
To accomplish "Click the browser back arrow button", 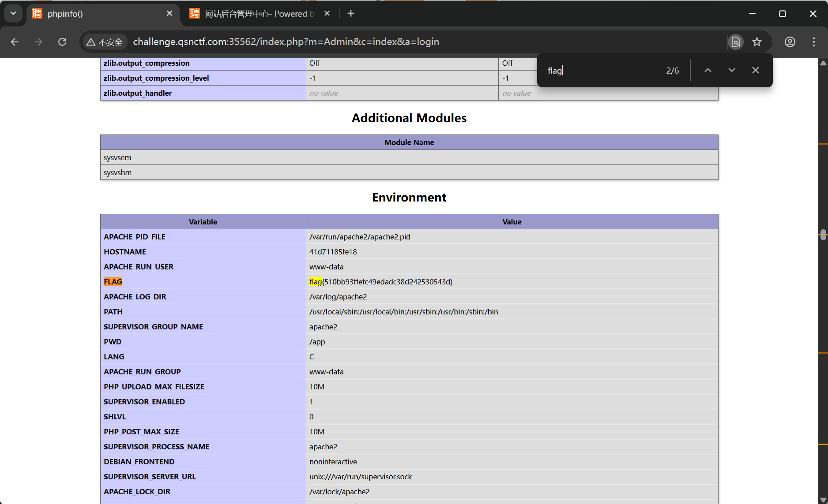I will pos(15,42).
